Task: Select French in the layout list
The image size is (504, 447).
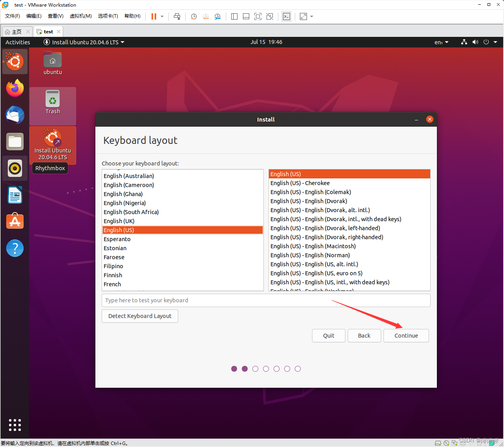Action: pyautogui.click(x=183, y=284)
